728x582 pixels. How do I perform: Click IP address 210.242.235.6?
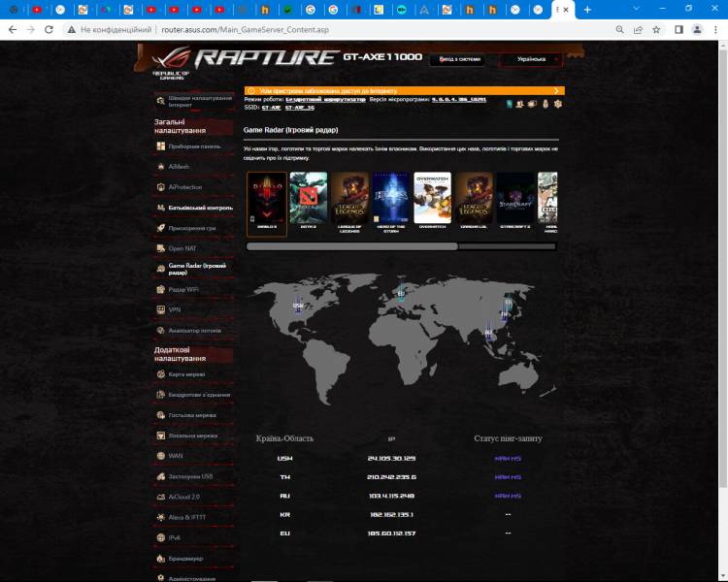pyautogui.click(x=391, y=477)
